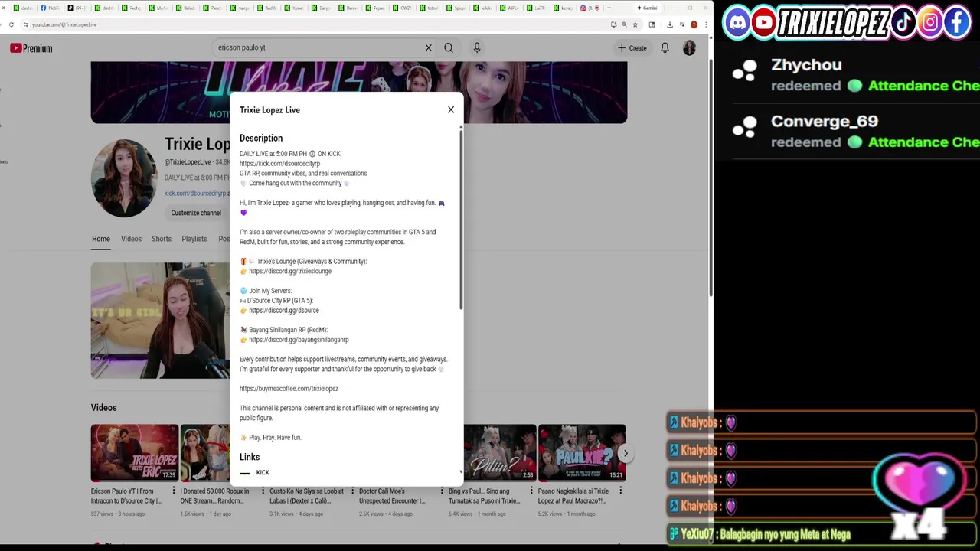This screenshot has height=551, width=980.
Task: Open kick.com/dsourcecityrp link under channel name
Action: [x=195, y=194]
